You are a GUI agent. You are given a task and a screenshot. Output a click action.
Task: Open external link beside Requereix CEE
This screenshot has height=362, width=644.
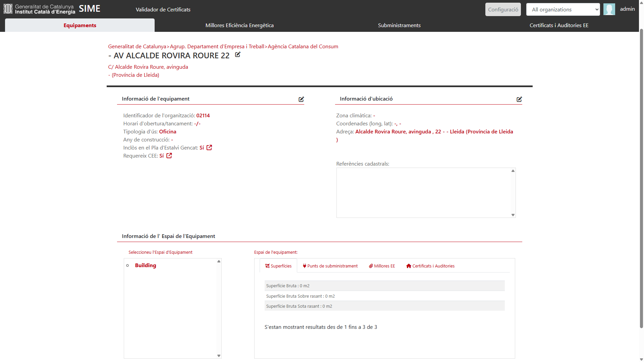point(169,156)
